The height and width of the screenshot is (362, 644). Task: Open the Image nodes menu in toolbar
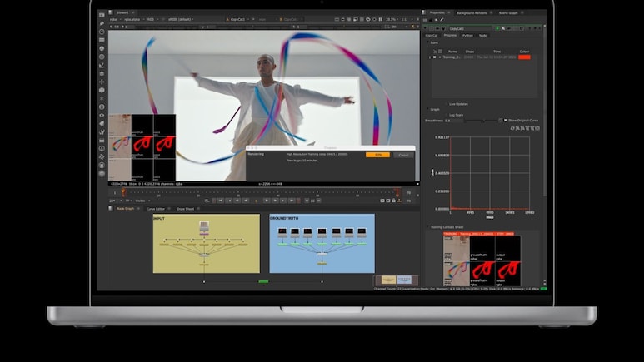click(x=102, y=15)
